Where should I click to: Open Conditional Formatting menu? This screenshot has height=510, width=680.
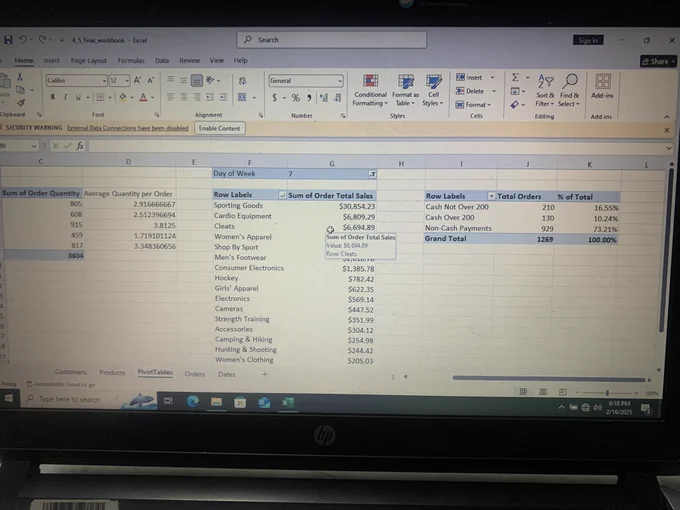point(370,90)
